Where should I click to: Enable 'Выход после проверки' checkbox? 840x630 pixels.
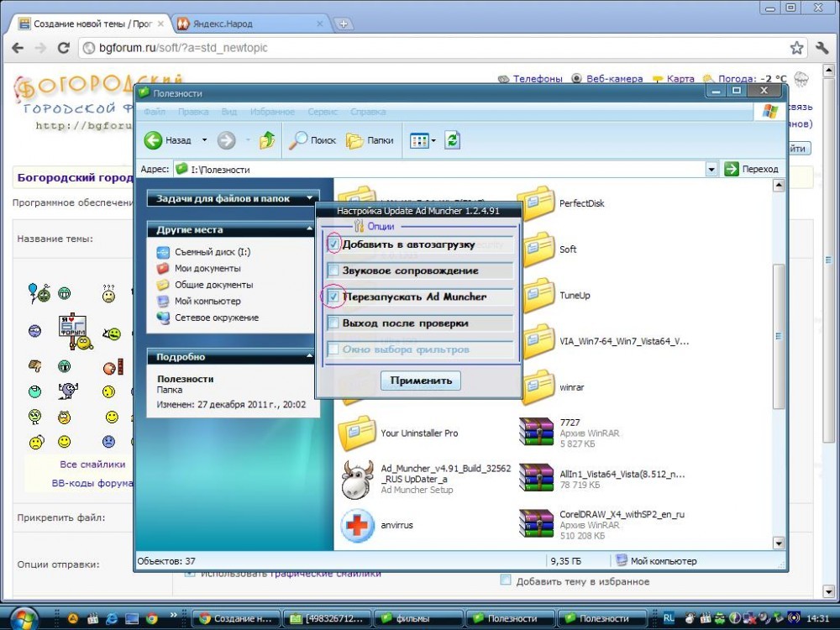pos(333,323)
